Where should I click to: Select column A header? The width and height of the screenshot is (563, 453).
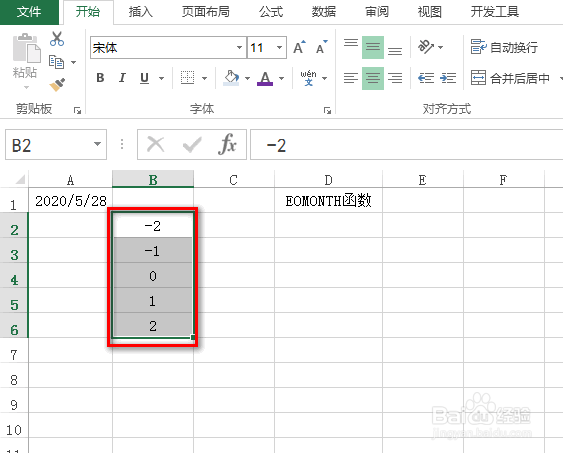point(70,179)
